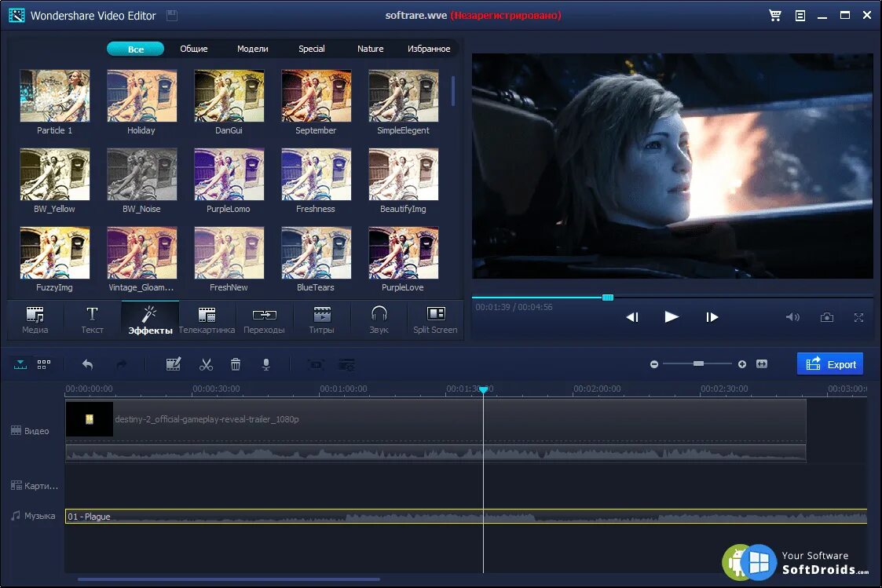Take a snapshot with camera icon
Screen dimensions: 882x588
click(x=827, y=318)
